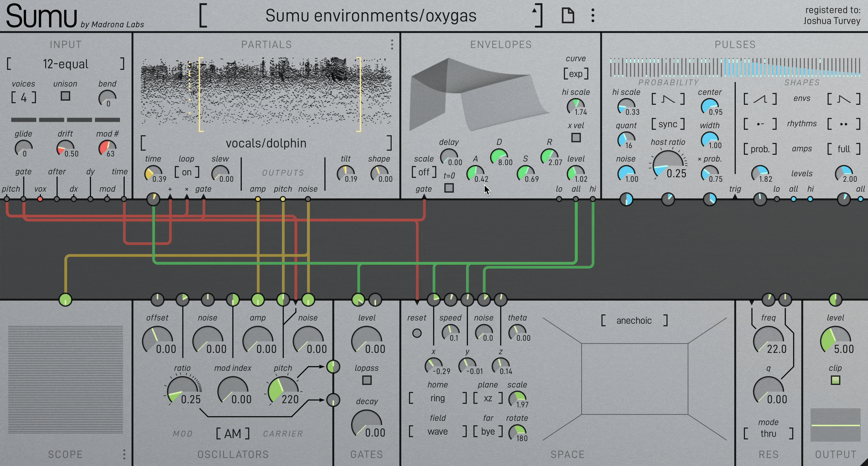Image resolution: width=868 pixels, height=466 pixels.
Task: Click the space room visualization box
Action: pos(634,379)
